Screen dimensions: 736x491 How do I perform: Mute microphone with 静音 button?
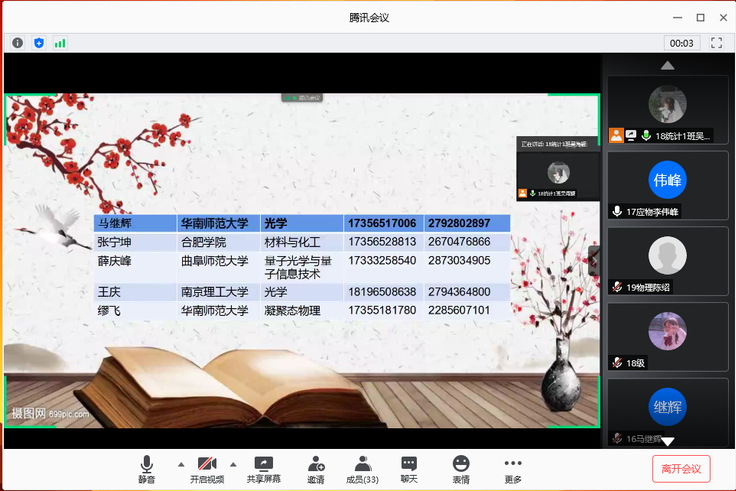pyautogui.click(x=147, y=469)
